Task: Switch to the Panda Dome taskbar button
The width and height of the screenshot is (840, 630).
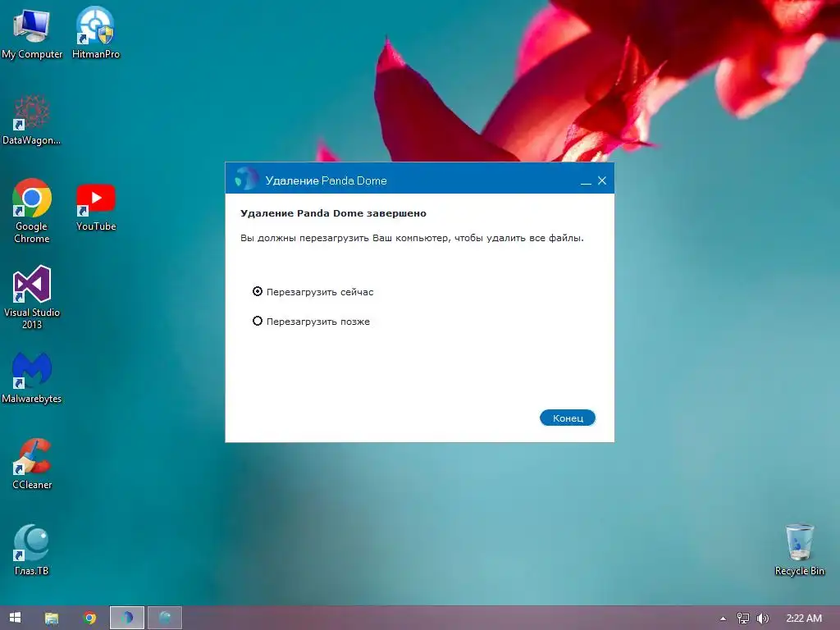Action: pyautogui.click(x=127, y=618)
